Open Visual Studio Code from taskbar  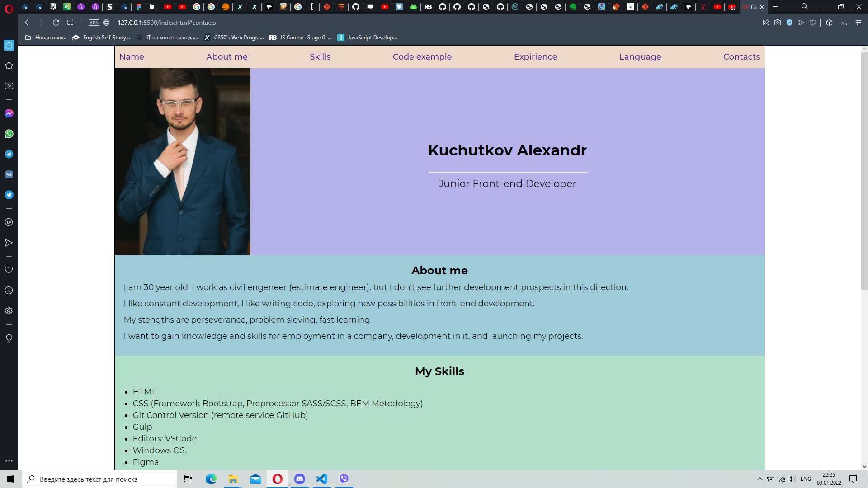click(x=322, y=479)
